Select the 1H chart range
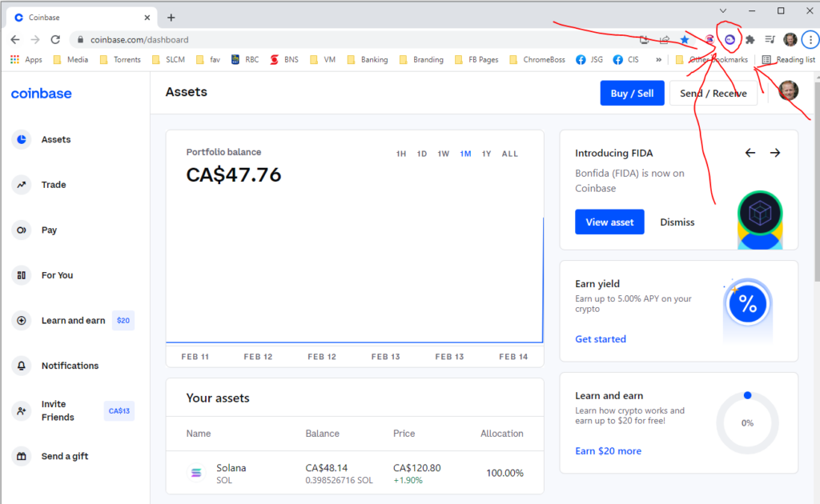This screenshot has width=820, height=504. click(401, 154)
